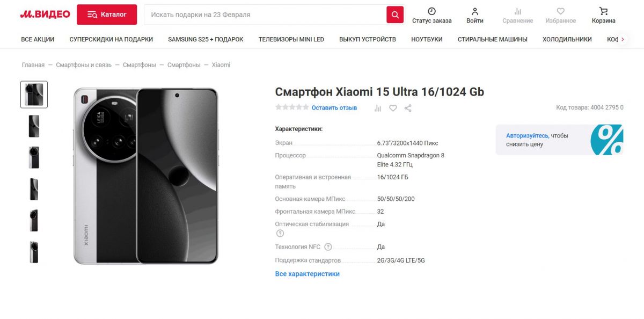Open the Ноутбуки category tab
This screenshot has height=319, width=644.
(x=427, y=39)
